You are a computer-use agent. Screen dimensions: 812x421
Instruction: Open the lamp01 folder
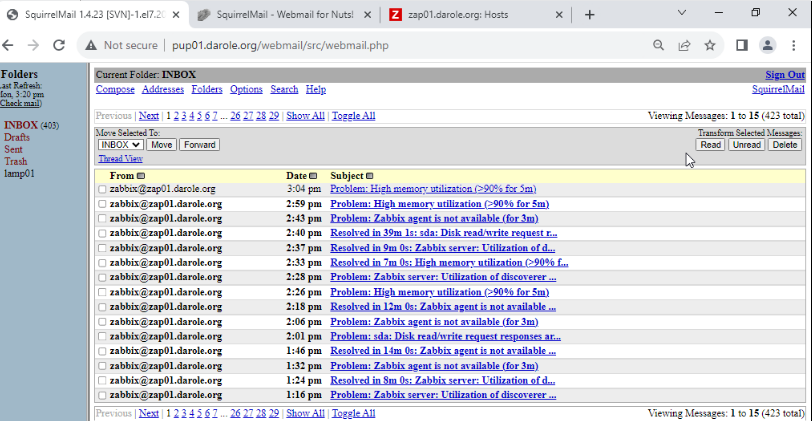(19, 173)
